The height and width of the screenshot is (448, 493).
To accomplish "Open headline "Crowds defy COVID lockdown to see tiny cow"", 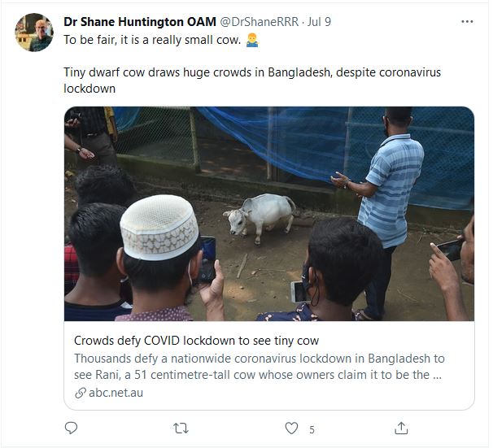I will click(196, 340).
